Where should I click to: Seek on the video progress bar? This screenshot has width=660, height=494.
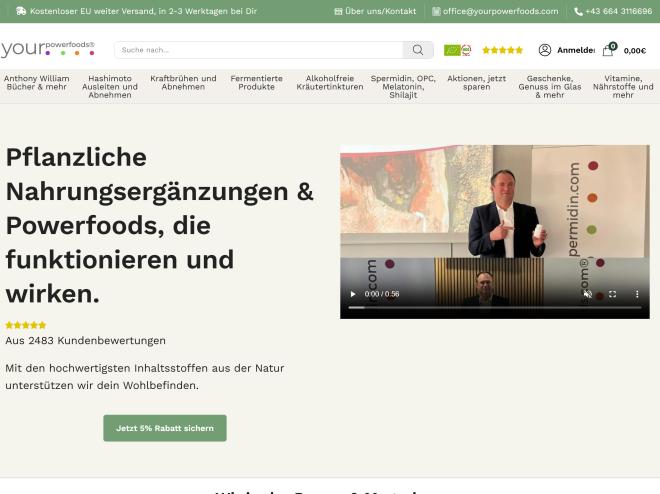coord(495,308)
